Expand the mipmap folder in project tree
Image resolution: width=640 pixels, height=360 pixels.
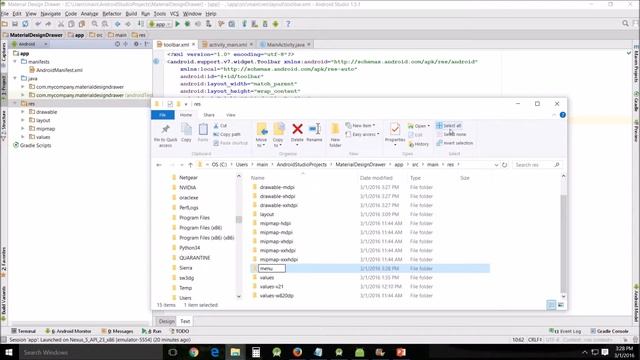point(23,129)
